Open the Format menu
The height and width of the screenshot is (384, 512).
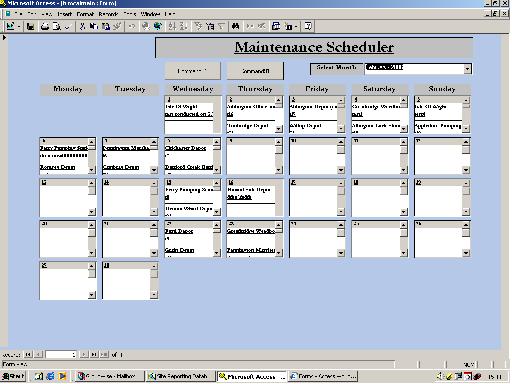(85, 14)
